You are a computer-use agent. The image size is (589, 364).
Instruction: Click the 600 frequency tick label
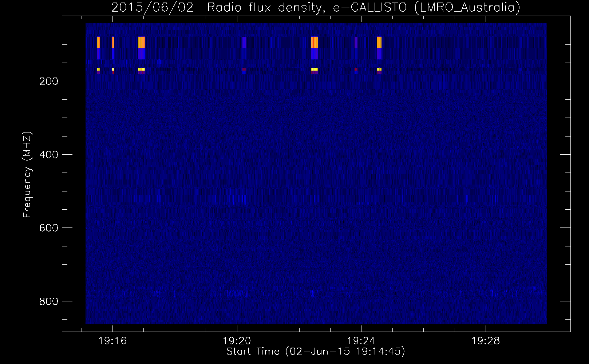pos(49,228)
